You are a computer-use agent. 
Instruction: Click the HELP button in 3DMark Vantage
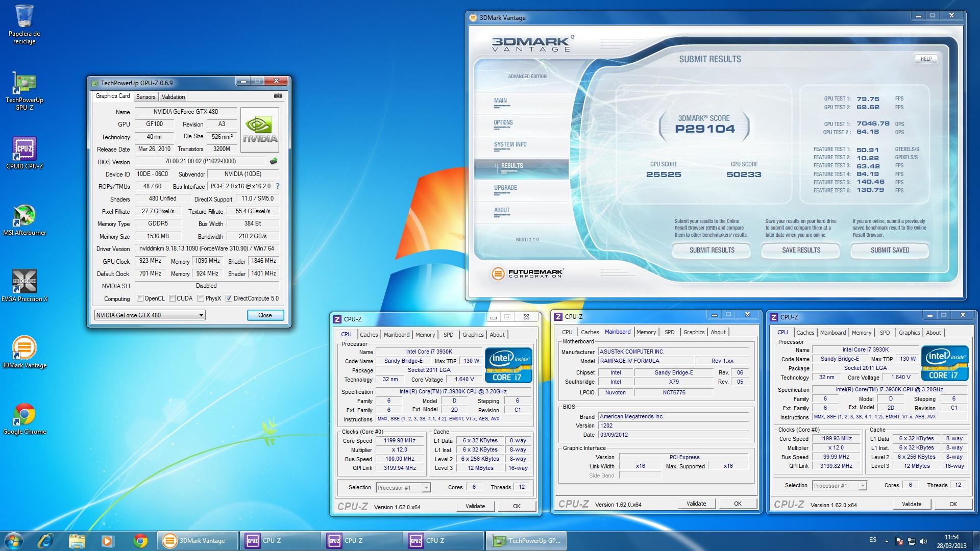(x=926, y=59)
